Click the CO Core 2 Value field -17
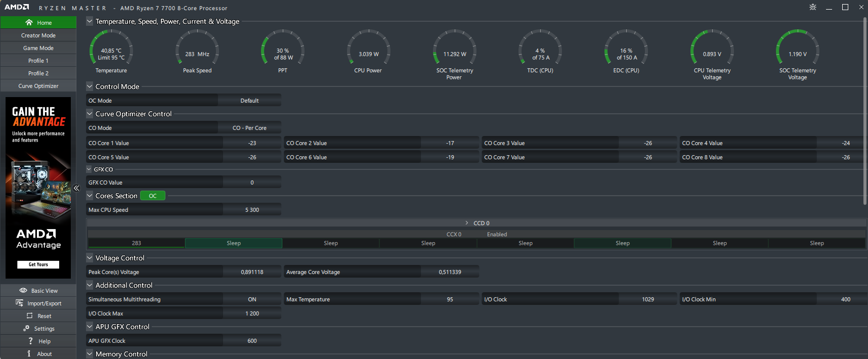The image size is (868, 359). click(x=450, y=143)
